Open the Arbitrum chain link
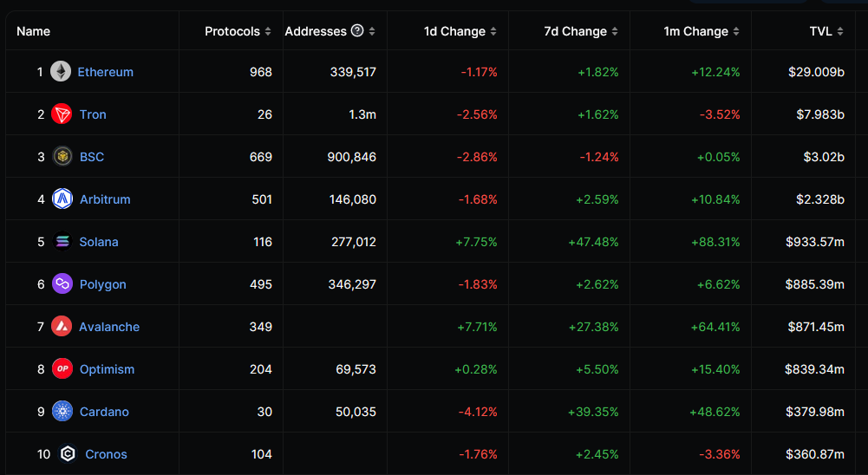This screenshot has height=475, width=868. 105,199
